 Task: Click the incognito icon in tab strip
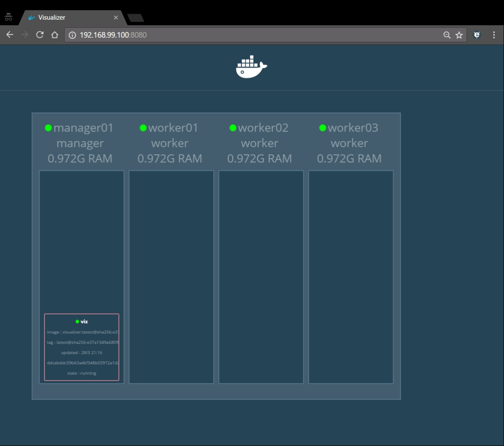9,17
